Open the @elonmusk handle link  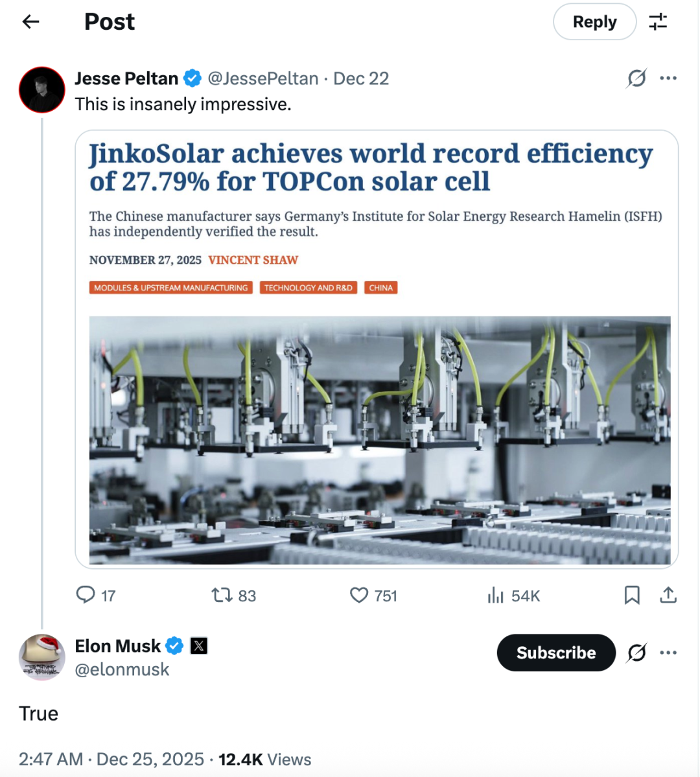coord(122,669)
